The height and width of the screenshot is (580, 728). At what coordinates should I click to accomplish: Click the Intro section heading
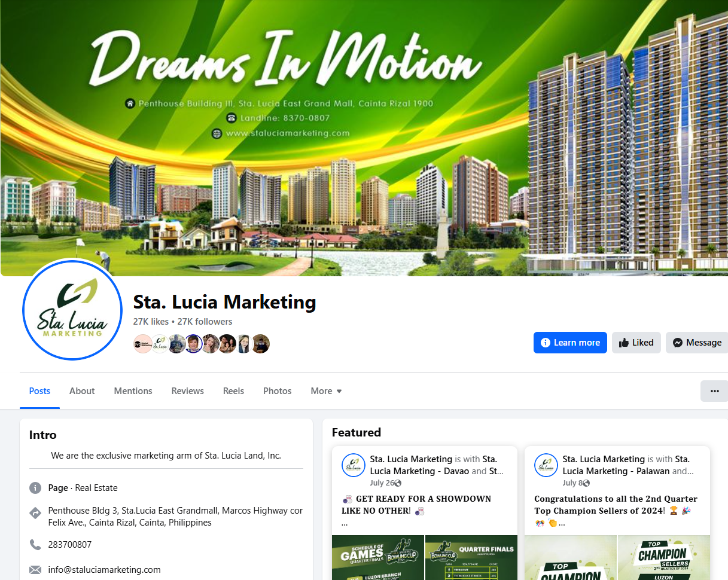(x=43, y=435)
